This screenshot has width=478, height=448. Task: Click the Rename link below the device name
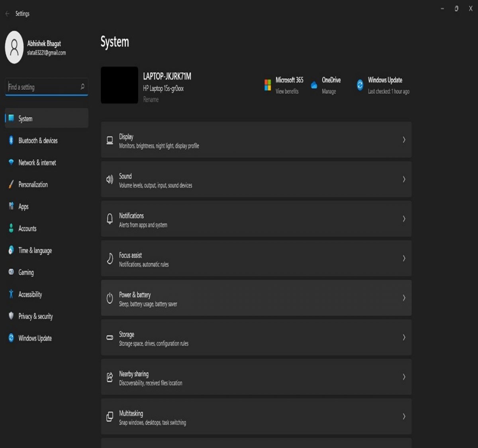point(150,100)
